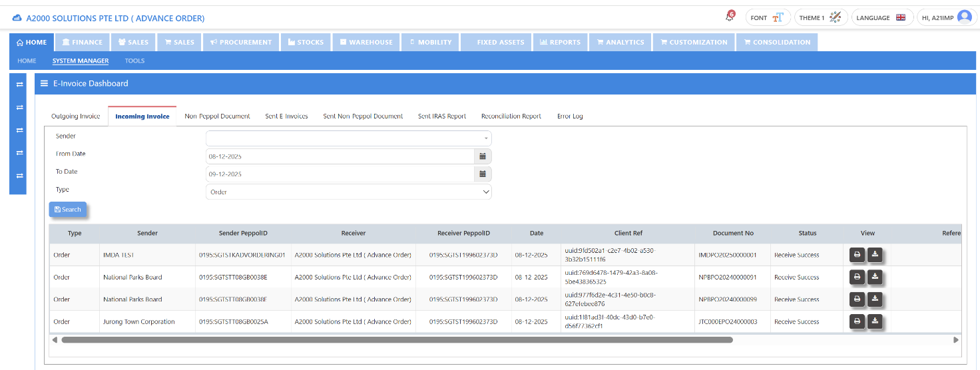This screenshot has width=980, height=370.
Task: Open the From Date calendar picker
Action: [x=483, y=156]
